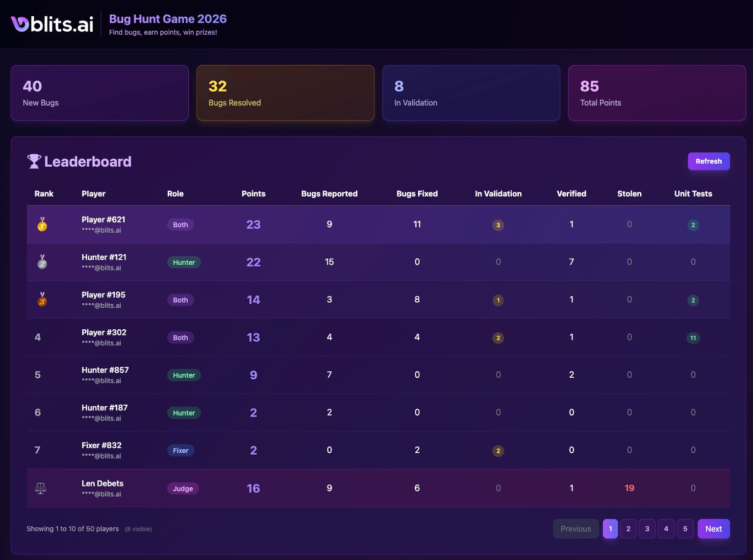Click the Points column header

253,194
